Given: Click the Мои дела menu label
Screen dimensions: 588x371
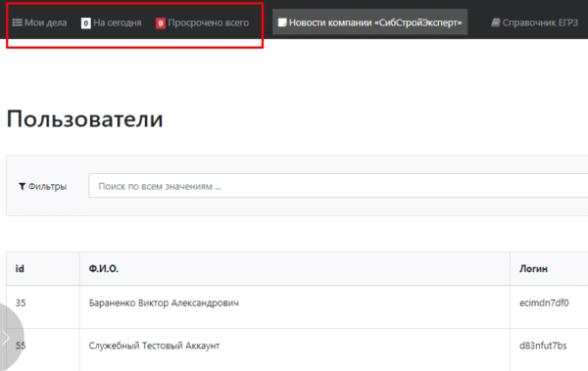Looking at the screenshot, I should click(x=45, y=23).
